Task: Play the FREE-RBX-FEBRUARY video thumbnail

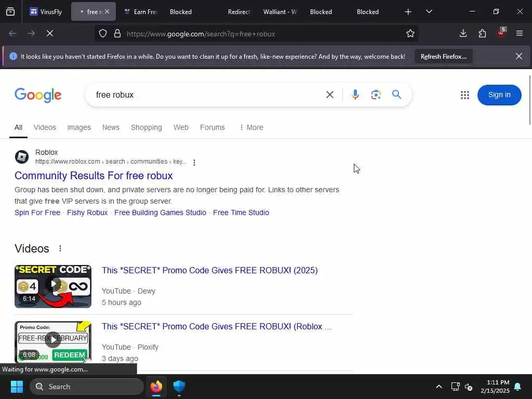Action: [53, 342]
